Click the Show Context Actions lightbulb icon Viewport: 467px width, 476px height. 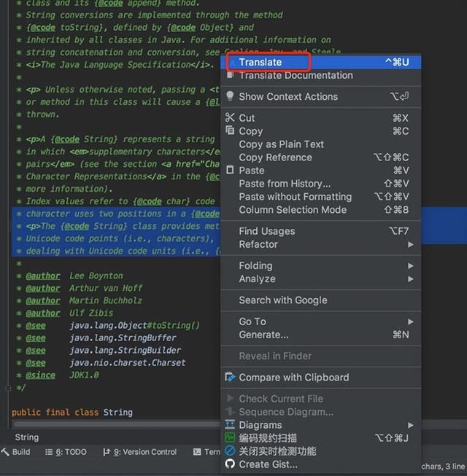[x=231, y=96]
